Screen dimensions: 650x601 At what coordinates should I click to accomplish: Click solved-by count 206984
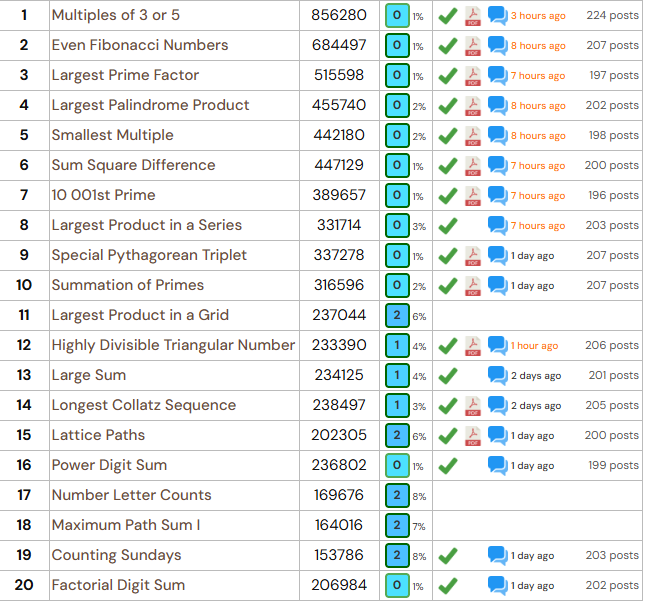tap(339, 585)
